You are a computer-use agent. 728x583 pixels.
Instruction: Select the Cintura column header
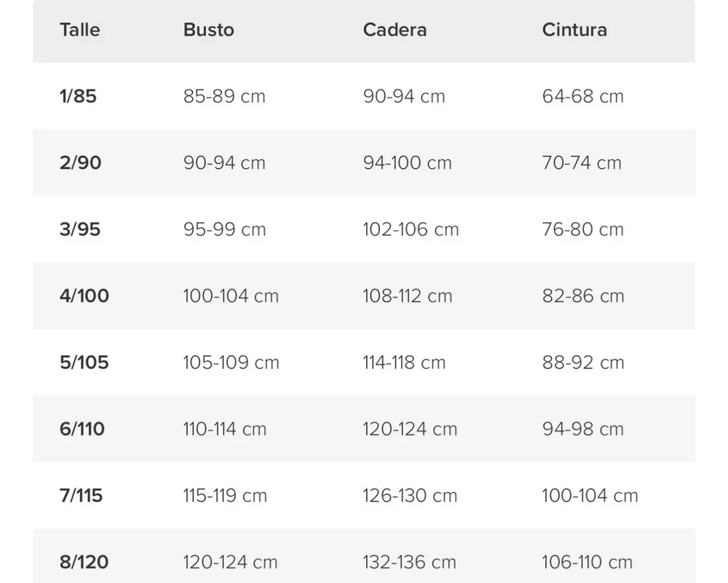pos(574,30)
